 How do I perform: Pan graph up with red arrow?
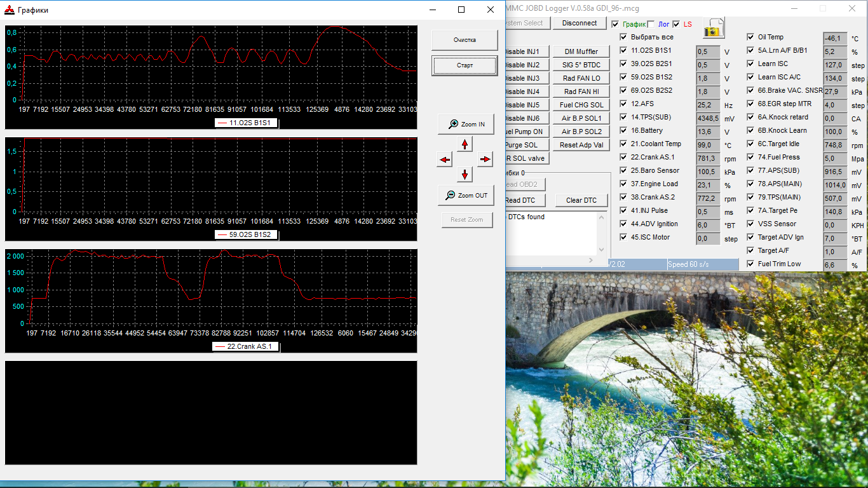(x=465, y=144)
